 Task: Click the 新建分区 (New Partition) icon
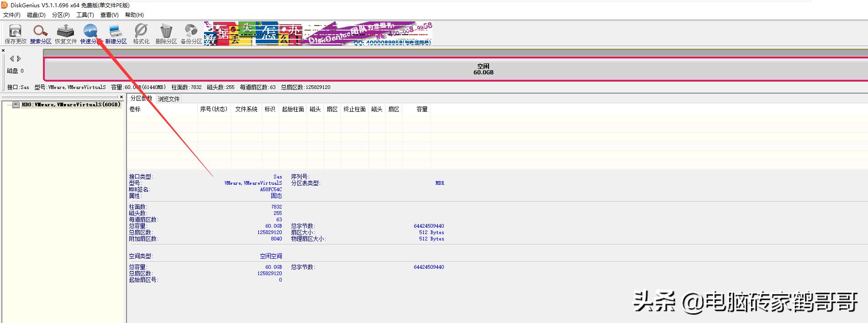click(x=116, y=33)
